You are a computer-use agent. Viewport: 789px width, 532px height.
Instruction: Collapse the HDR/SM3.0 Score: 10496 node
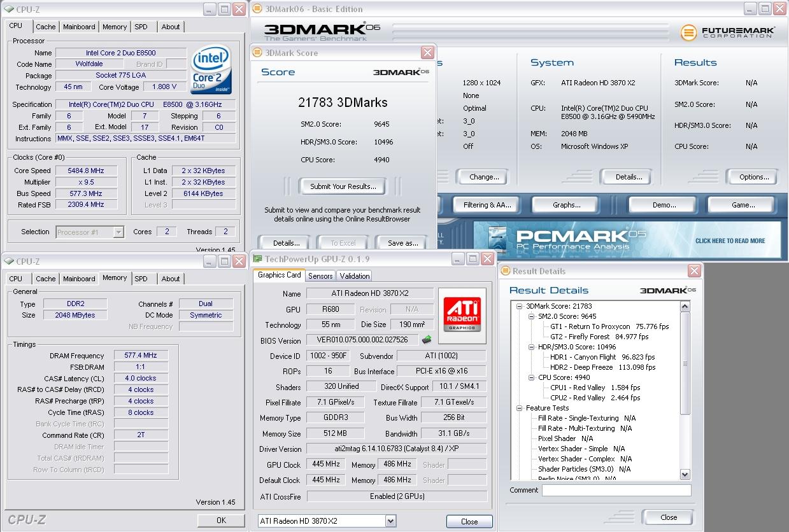[532, 347]
